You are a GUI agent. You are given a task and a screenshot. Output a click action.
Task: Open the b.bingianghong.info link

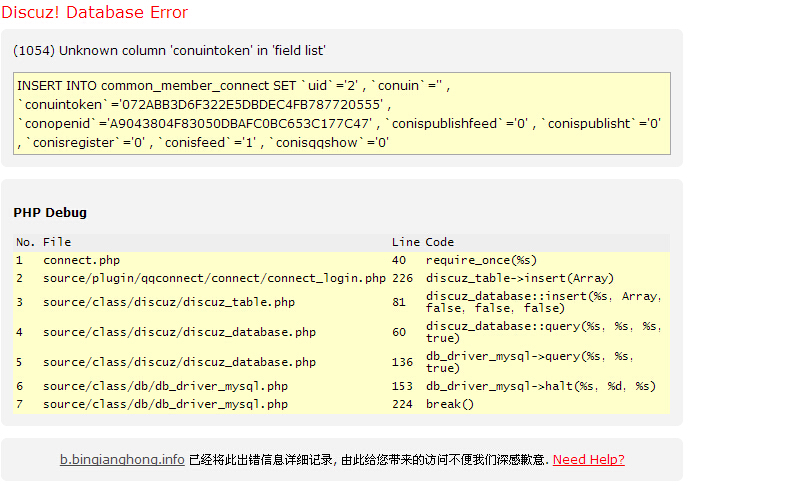pyautogui.click(x=122, y=460)
